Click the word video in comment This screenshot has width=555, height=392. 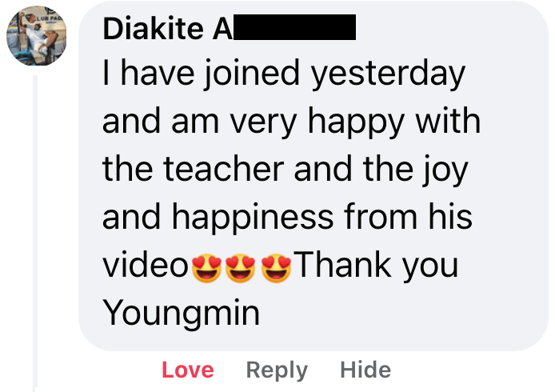(146, 266)
